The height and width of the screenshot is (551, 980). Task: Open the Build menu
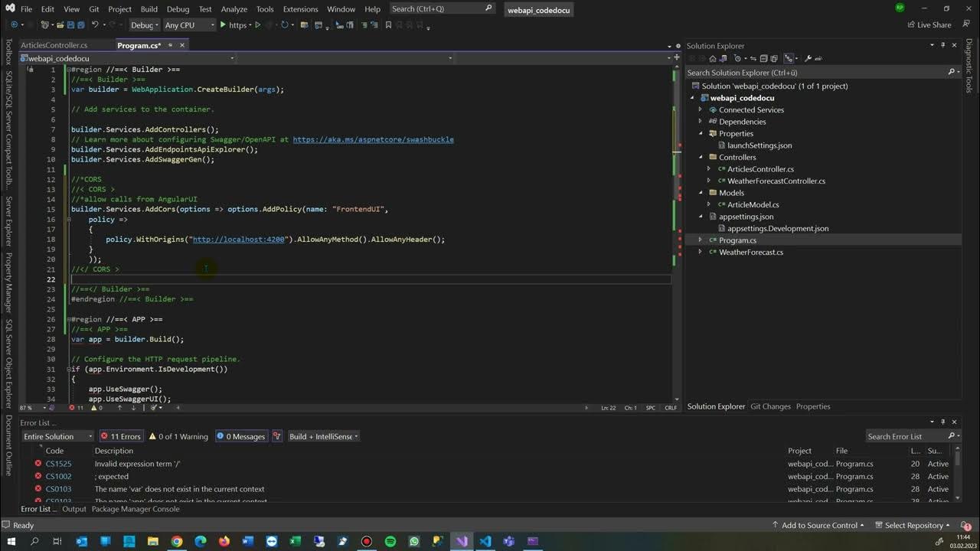(149, 9)
